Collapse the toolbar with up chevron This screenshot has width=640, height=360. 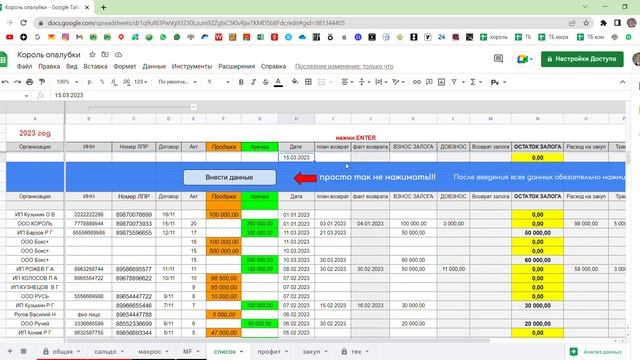click(622, 82)
